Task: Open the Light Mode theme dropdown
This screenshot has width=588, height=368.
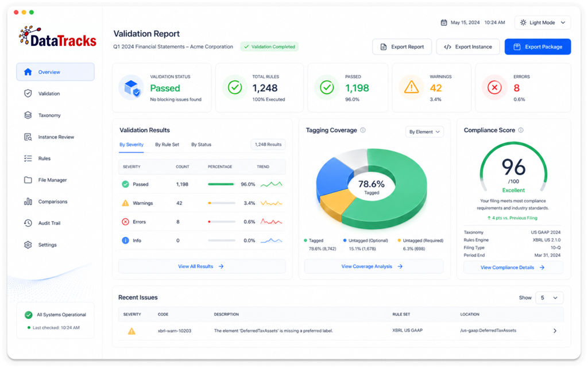Action: 542,22
